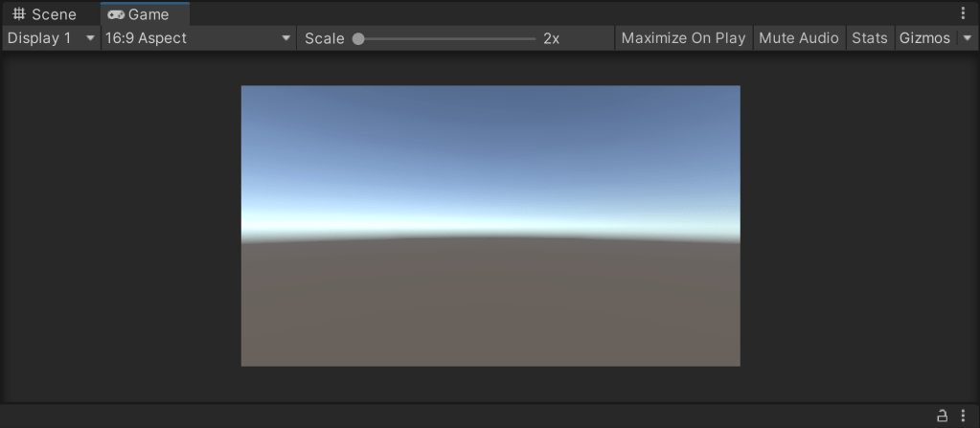This screenshot has height=428, width=980.
Task: Click the grid icon on the Scene tab
Action: 19,14
